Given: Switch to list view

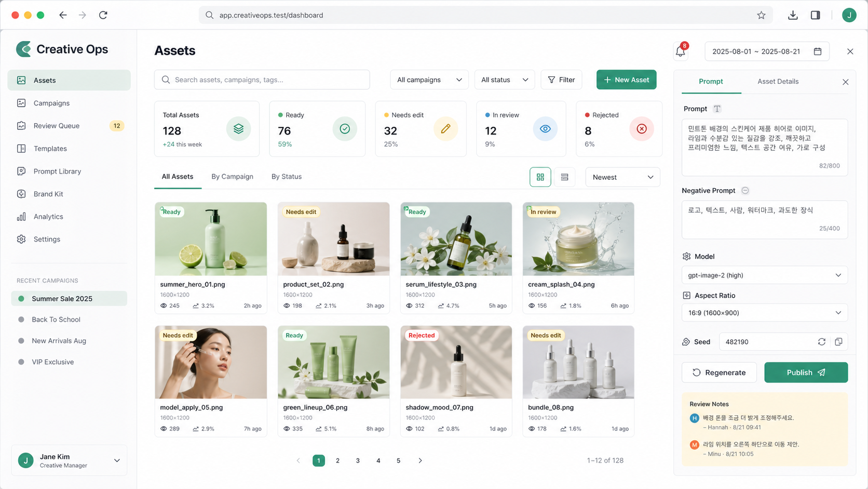Looking at the screenshot, I should click(564, 177).
